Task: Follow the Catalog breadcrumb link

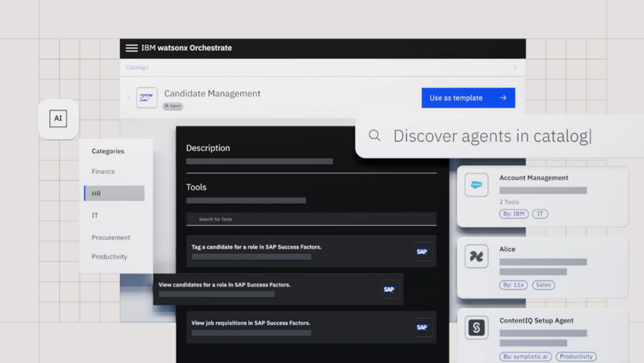Action: coord(136,68)
